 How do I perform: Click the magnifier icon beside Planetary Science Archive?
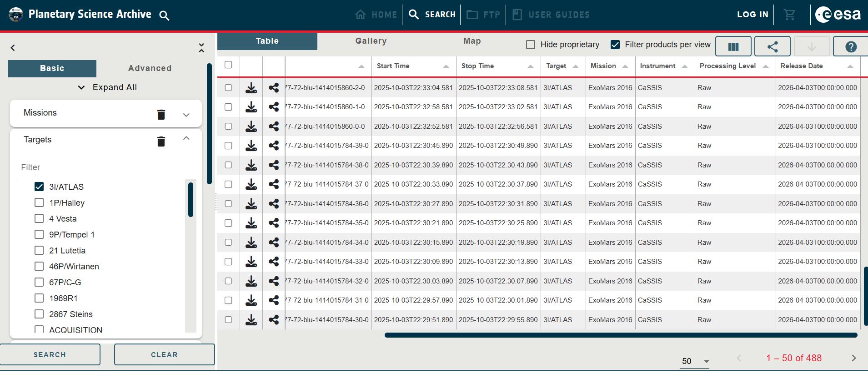[164, 15]
